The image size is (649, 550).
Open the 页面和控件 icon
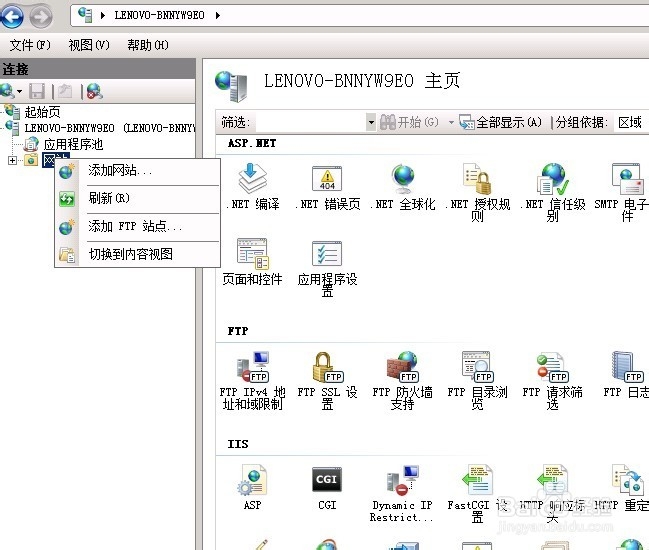[x=252, y=253]
